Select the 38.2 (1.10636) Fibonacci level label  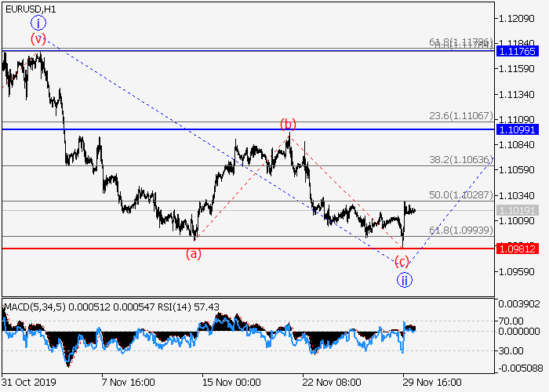click(461, 160)
